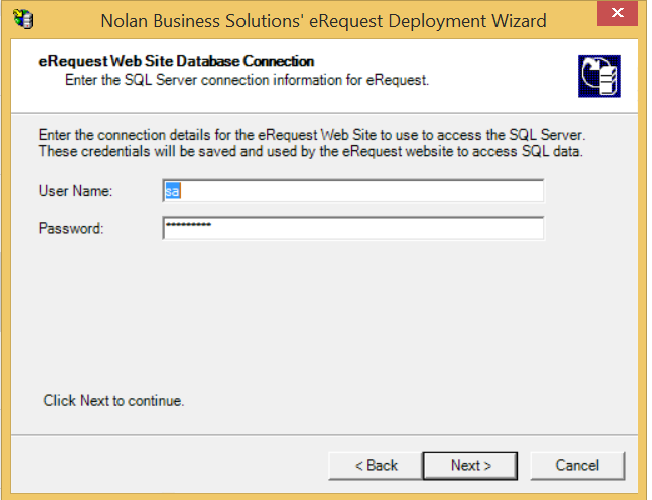Click the "These credentials will be saved" text line
This screenshot has height=500, width=652.
click(310, 151)
